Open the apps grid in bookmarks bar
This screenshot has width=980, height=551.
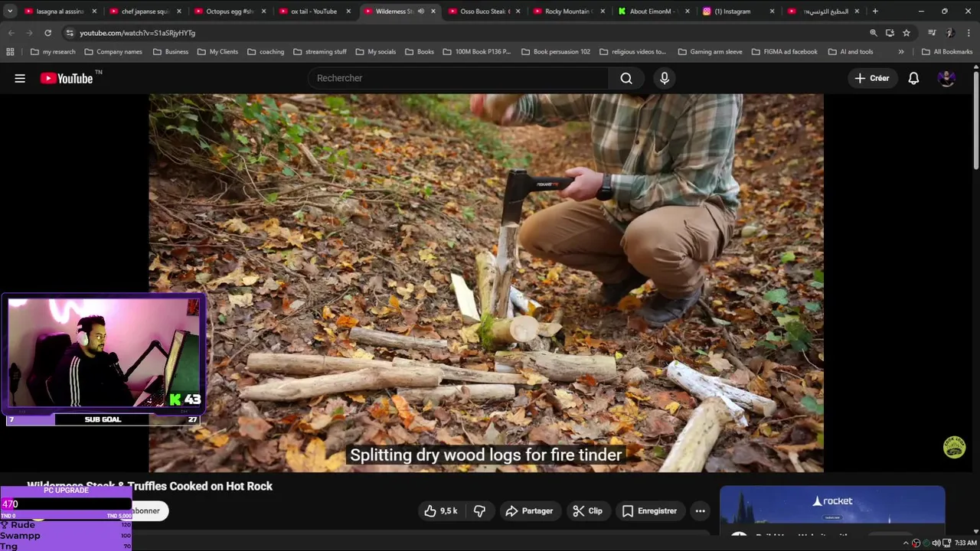[10, 51]
